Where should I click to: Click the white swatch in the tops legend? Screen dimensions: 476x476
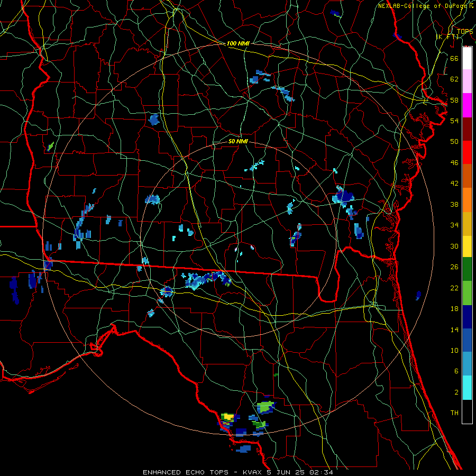(x=467, y=58)
